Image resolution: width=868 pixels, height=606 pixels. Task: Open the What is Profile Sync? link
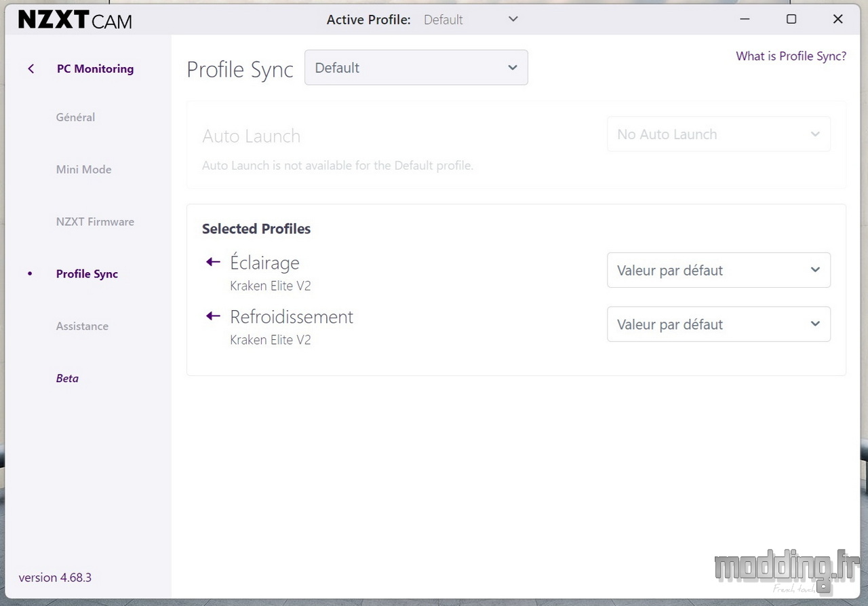[x=791, y=56]
